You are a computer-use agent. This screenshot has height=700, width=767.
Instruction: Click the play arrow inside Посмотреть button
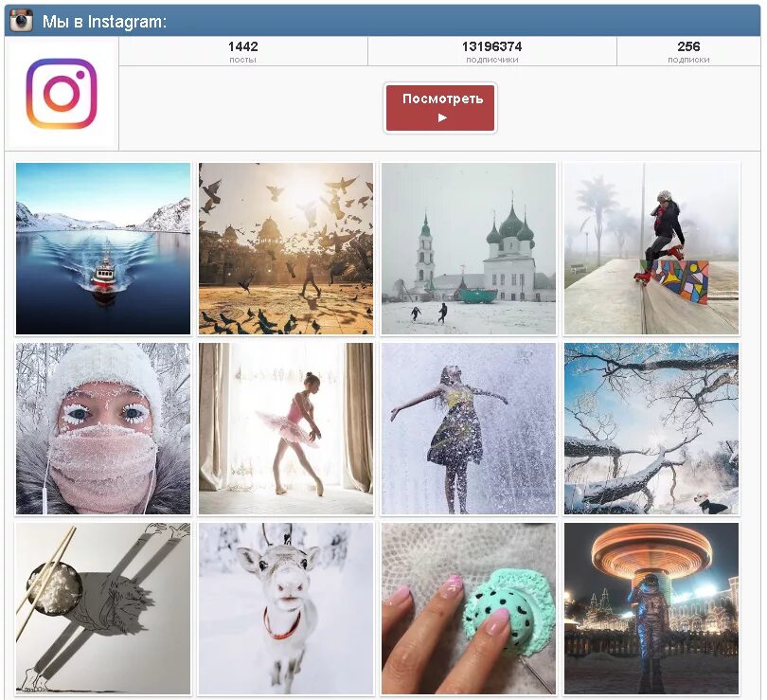pyautogui.click(x=442, y=117)
